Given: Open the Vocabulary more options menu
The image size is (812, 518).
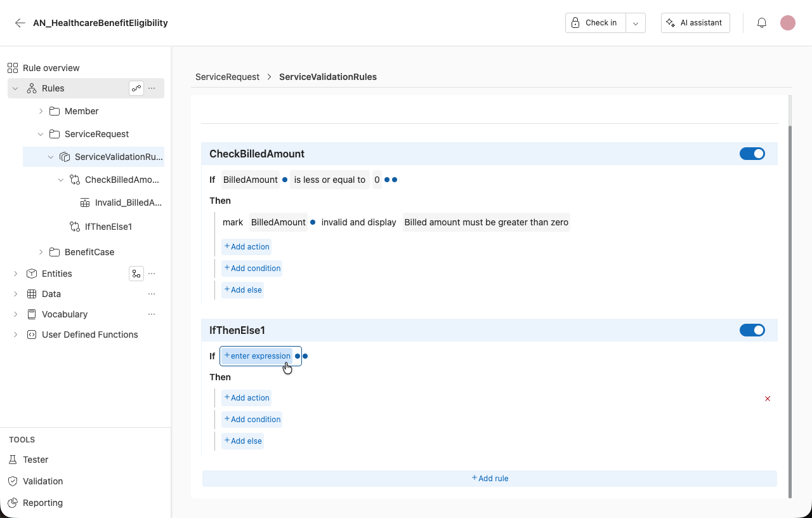Looking at the screenshot, I should [152, 314].
